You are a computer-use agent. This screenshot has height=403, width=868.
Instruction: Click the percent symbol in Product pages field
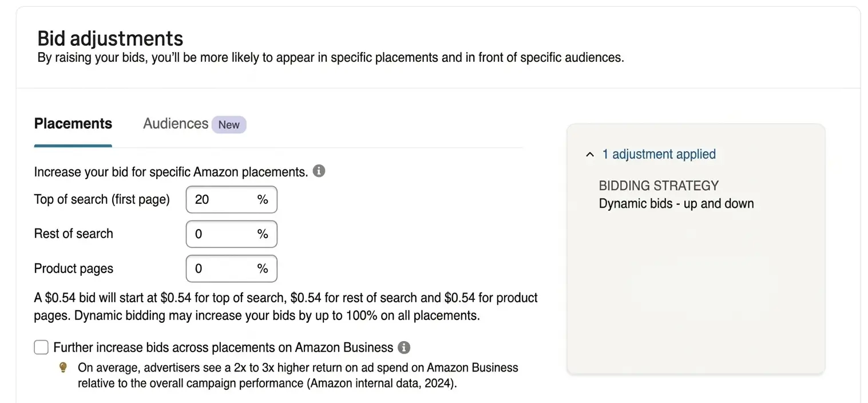[x=262, y=268]
